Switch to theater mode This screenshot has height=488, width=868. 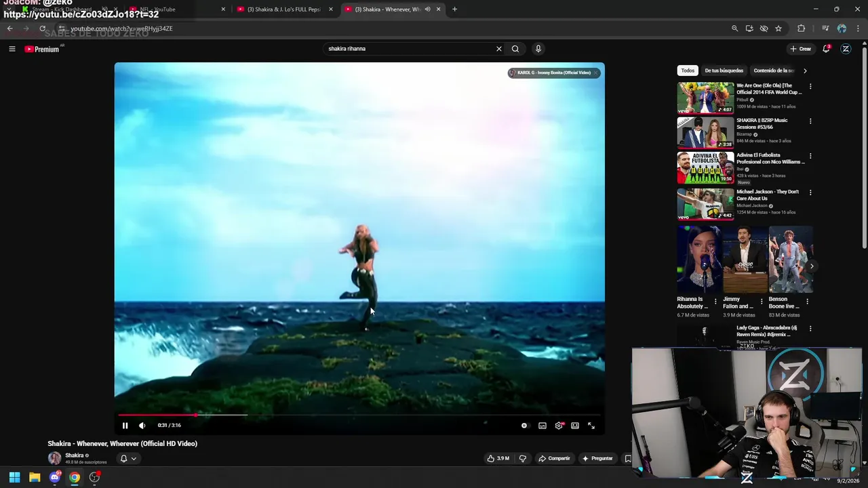(575, 426)
